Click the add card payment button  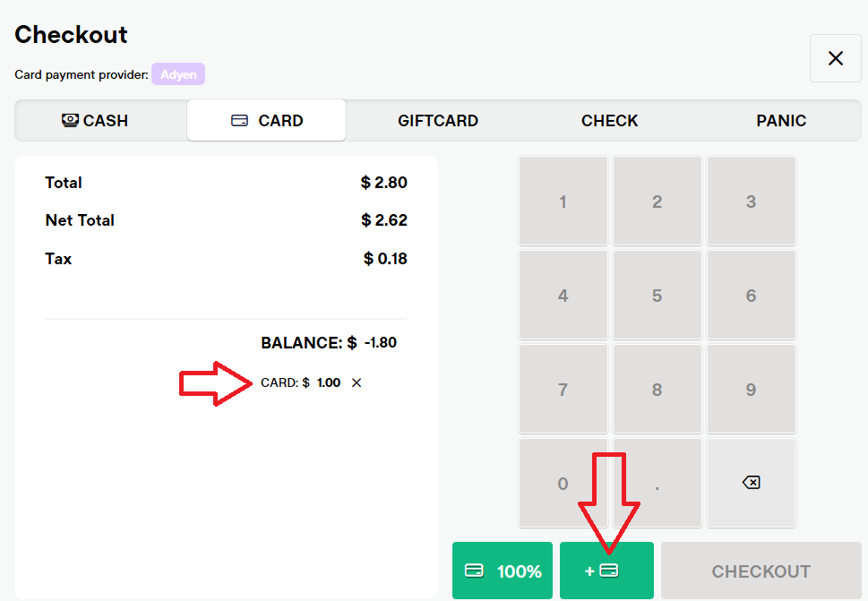click(606, 571)
